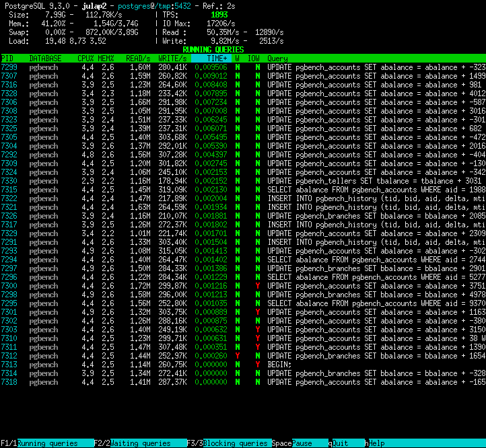Click the julap2 hostname in header
This screenshot has width=486, height=448.
94,6
